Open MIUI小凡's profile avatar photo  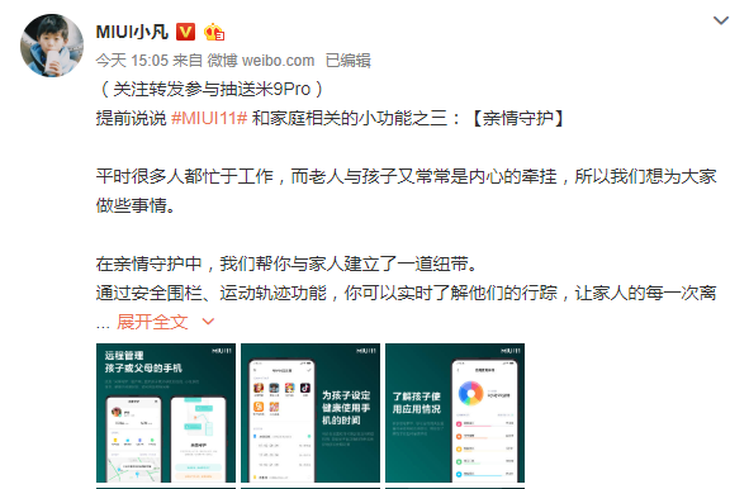point(52,45)
